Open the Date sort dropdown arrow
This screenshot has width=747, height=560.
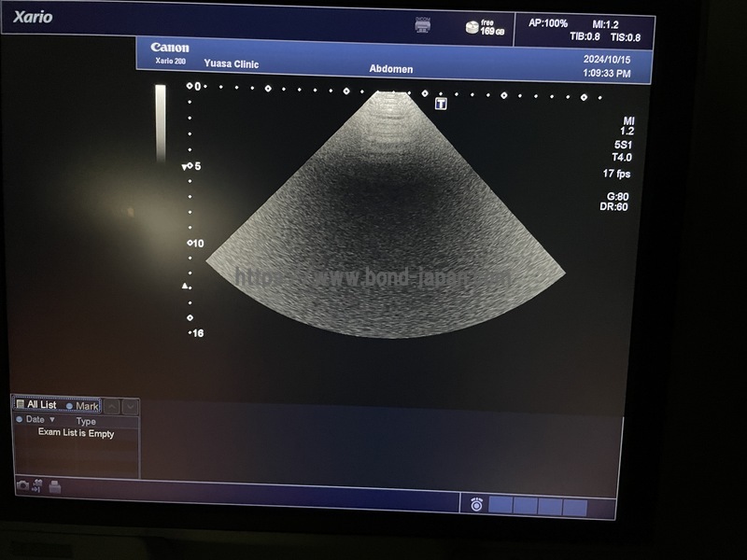[52, 420]
